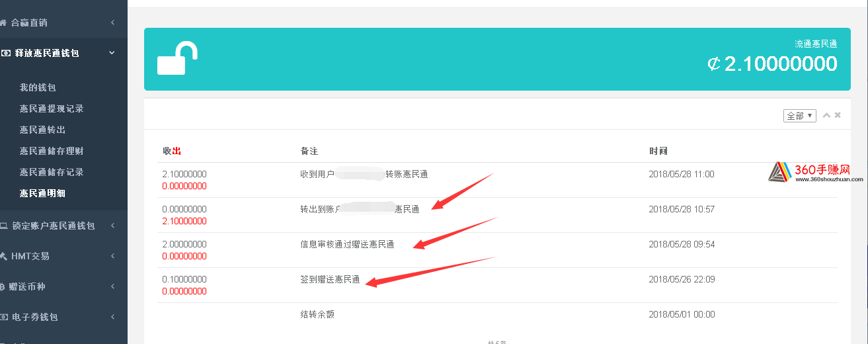Click the 时间 column header

click(658, 151)
